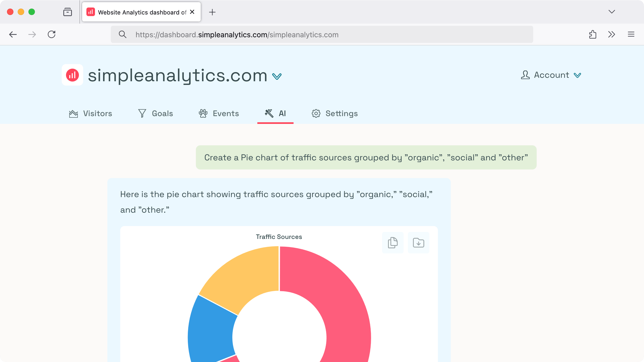Click the Settings gear icon
Screen dimensions: 644x362
pos(316,113)
